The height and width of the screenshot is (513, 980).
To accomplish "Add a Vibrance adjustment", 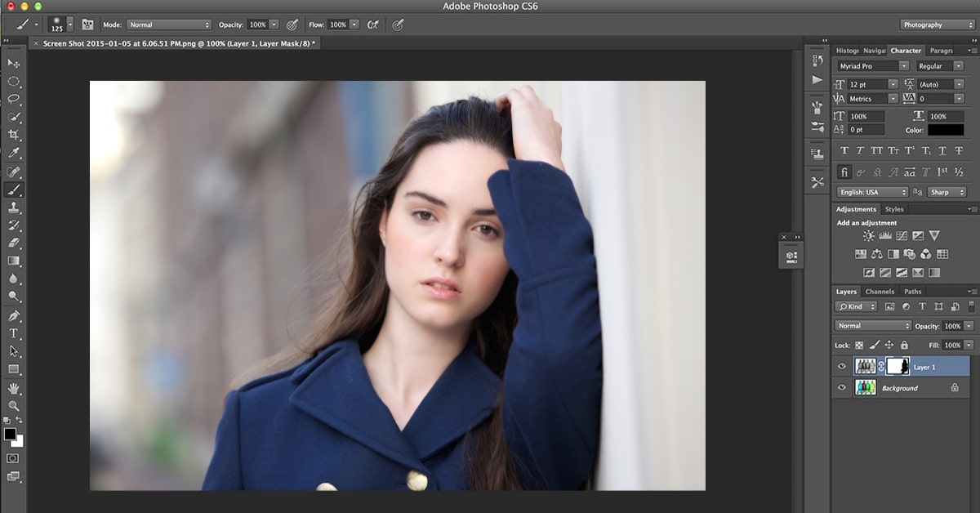I will click(x=933, y=236).
